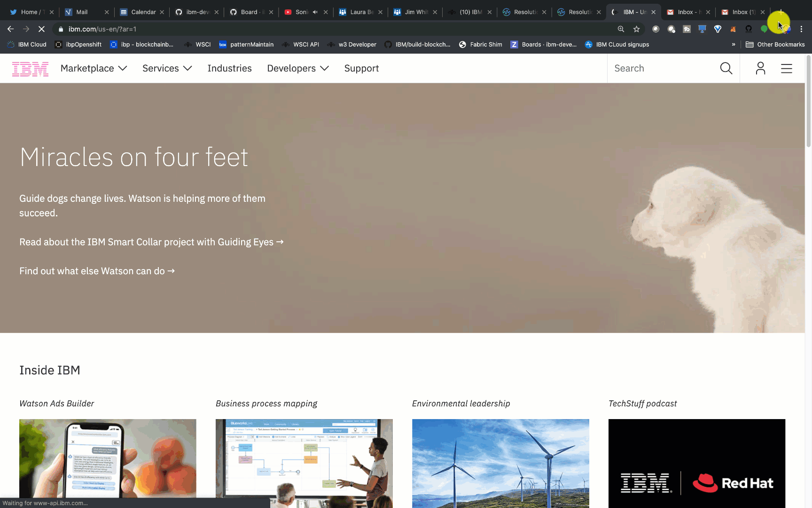
Task: Click the page vertical scrollbar thumb
Action: pos(809,101)
